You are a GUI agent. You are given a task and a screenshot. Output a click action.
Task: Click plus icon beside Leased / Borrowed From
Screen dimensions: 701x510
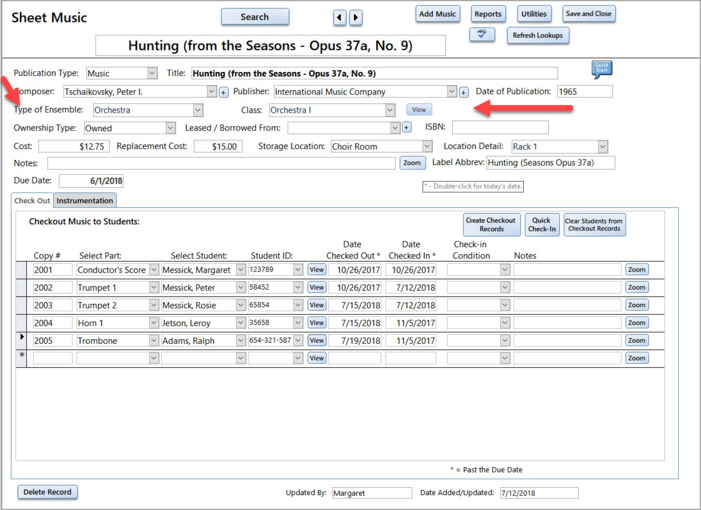407,128
